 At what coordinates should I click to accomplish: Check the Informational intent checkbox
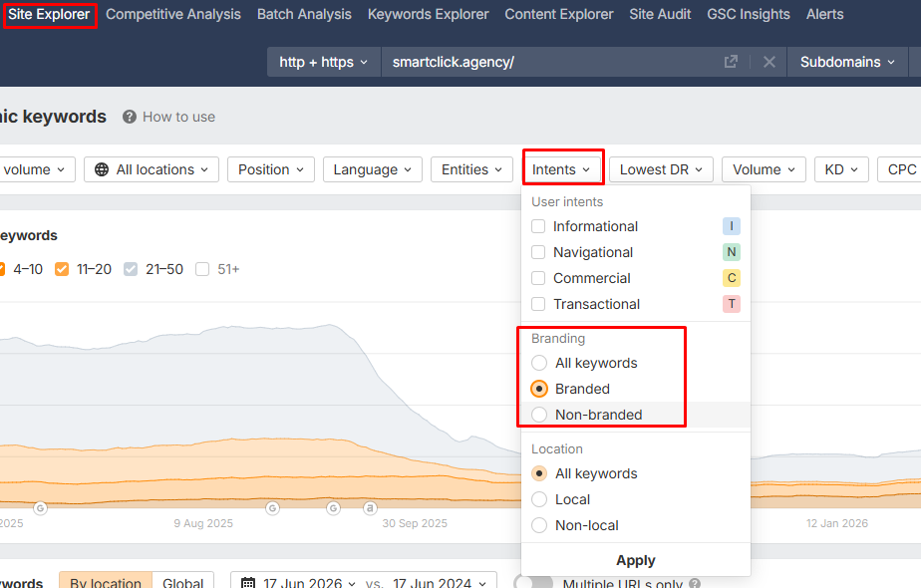pos(538,226)
